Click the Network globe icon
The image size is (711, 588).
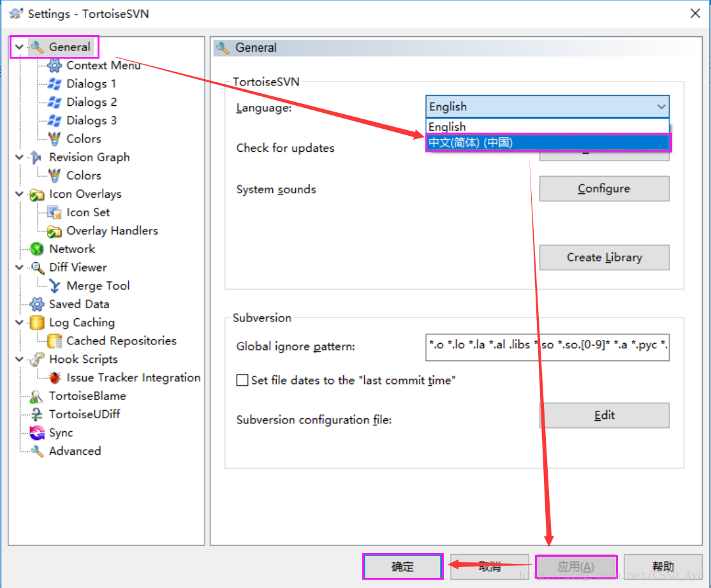pos(36,249)
